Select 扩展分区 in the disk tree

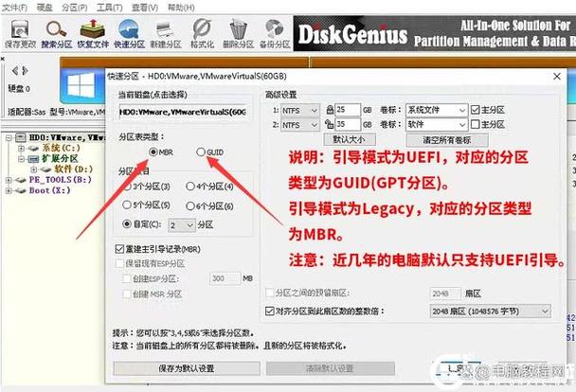click(x=61, y=159)
